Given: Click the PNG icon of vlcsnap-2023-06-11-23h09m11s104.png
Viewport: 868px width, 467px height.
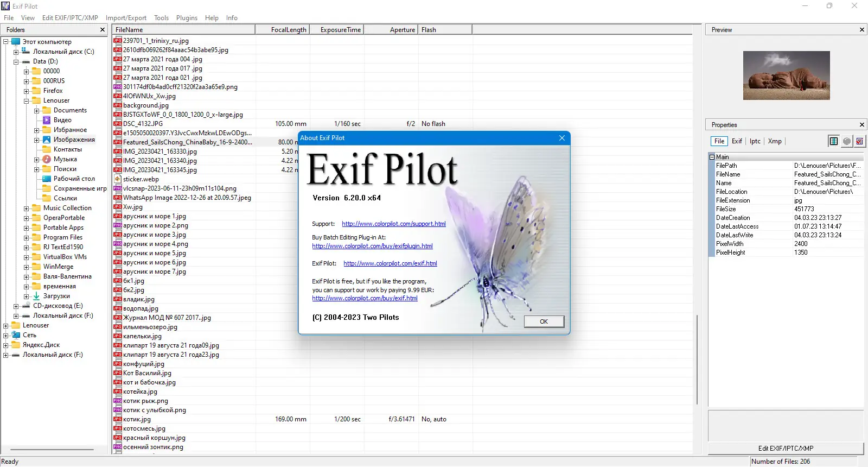Looking at the screenshot, I should [117, 188].
